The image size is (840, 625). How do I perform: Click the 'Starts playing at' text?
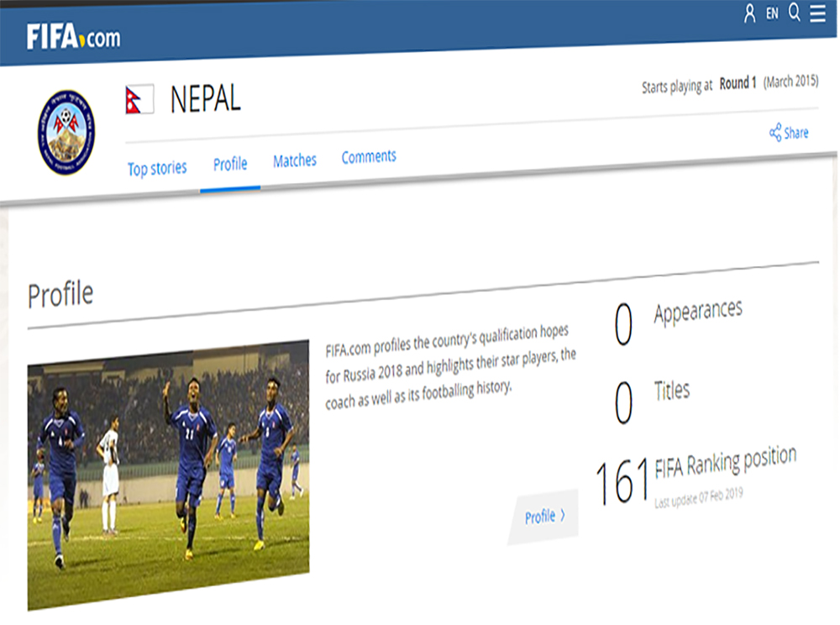[677, 86]
